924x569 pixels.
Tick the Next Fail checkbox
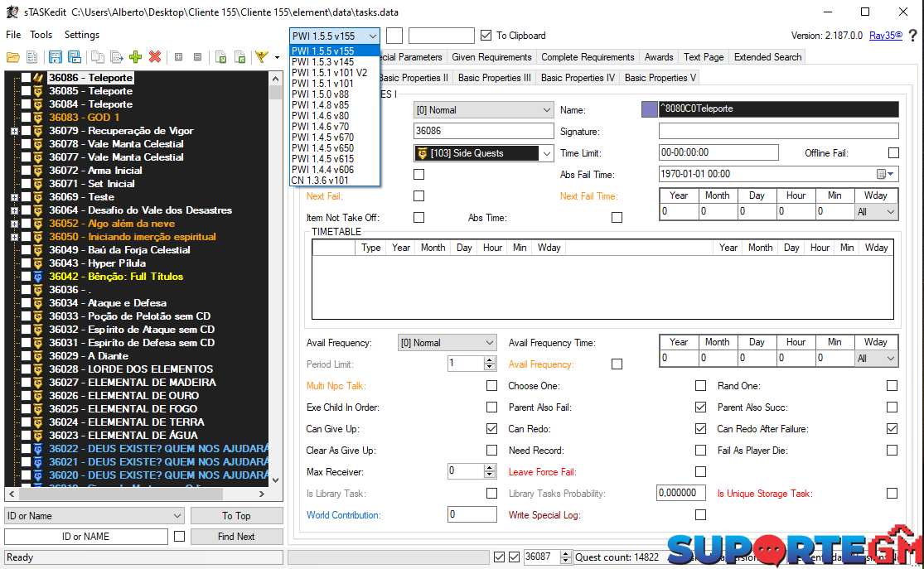(419, 196)
